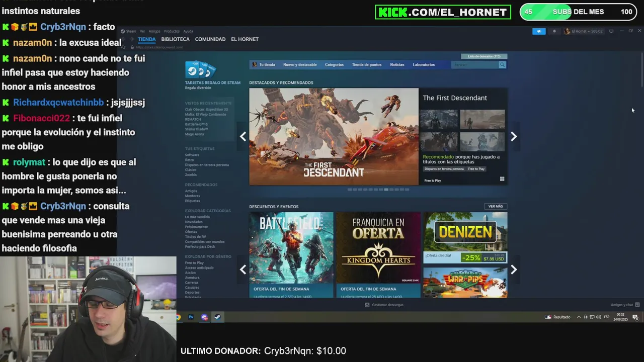The width and height of the screenshot is (644, 362).
Task: Open Clair Obscur: Expedition 33 from recently viewed
Action: click(x=206, y=110)
